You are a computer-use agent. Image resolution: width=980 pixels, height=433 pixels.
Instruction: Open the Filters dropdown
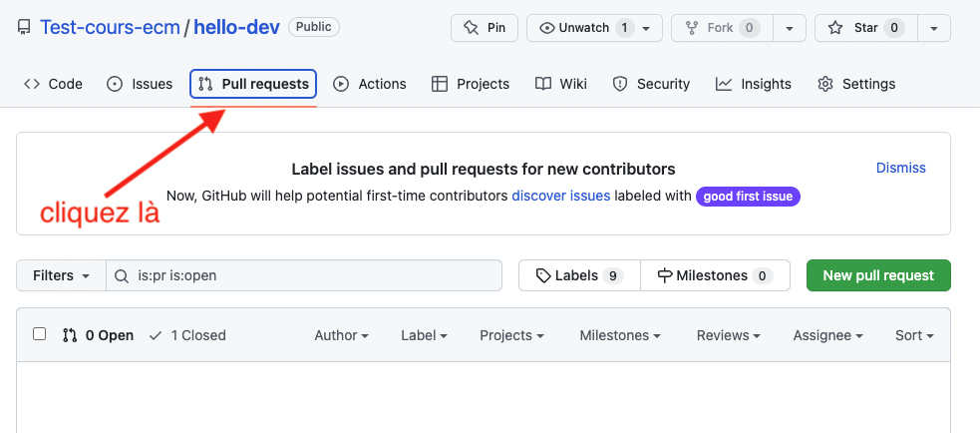coord(61,275)
